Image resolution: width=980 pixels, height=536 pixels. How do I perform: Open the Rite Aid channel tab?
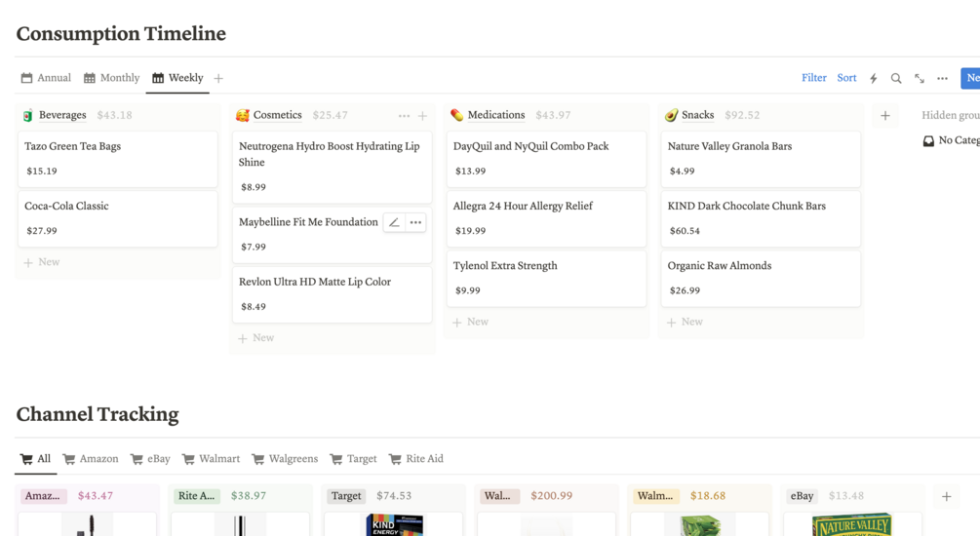click(415, 459)
